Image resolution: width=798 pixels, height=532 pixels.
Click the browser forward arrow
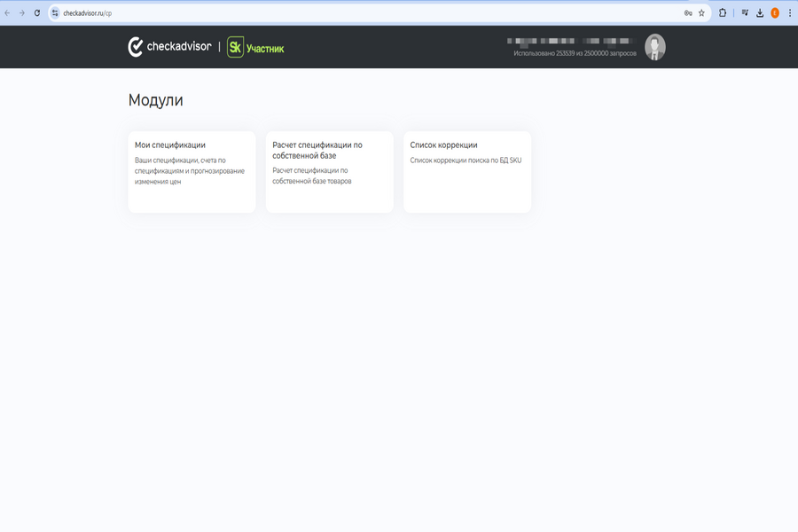(22, 13)
